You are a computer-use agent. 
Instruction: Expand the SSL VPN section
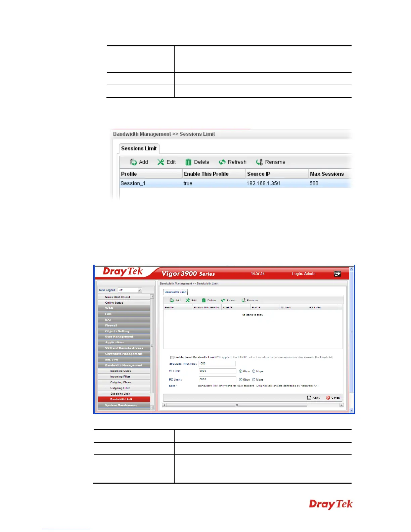point(124,359)
